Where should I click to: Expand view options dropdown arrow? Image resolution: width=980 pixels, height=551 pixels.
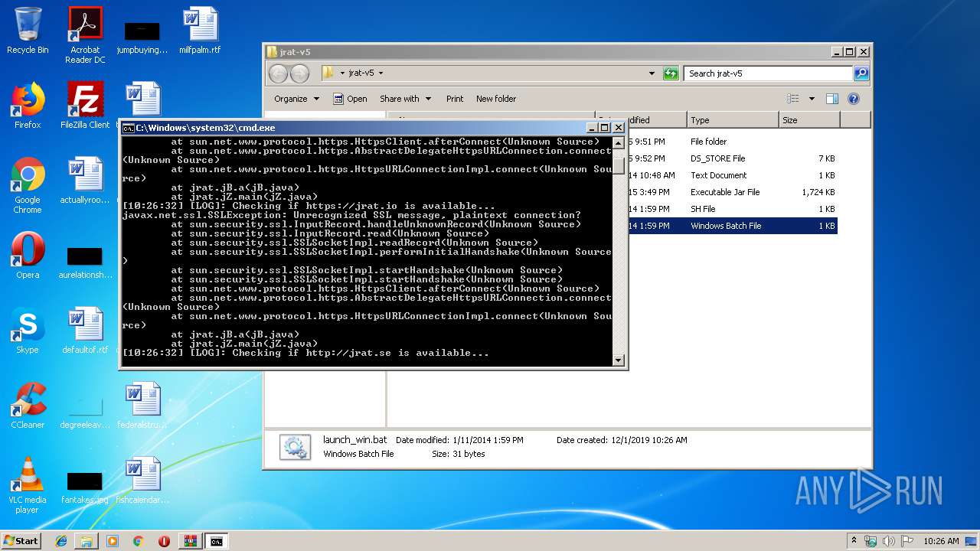[x=812, y=99]
